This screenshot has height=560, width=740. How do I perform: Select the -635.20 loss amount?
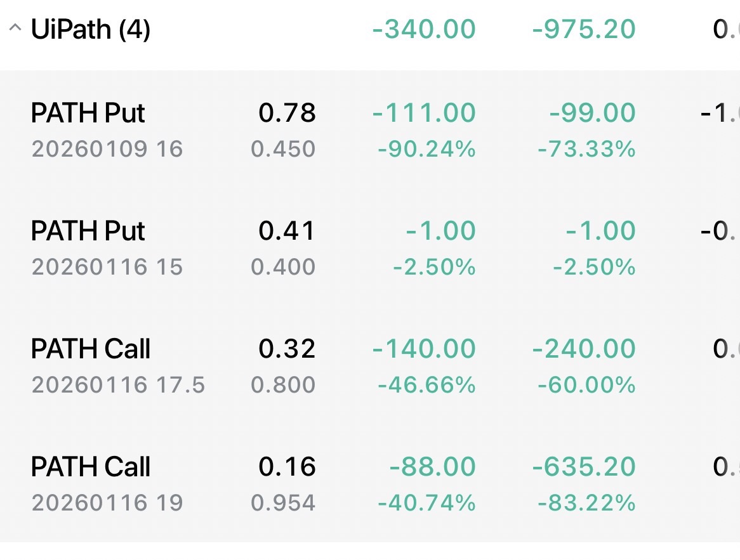click(x=583, y=467)
